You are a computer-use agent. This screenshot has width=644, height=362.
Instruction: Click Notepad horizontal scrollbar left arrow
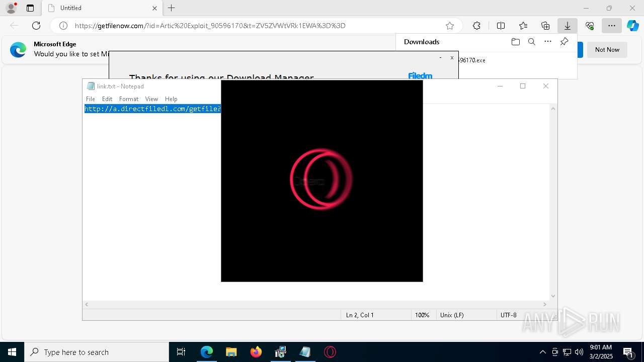[87, 305]
